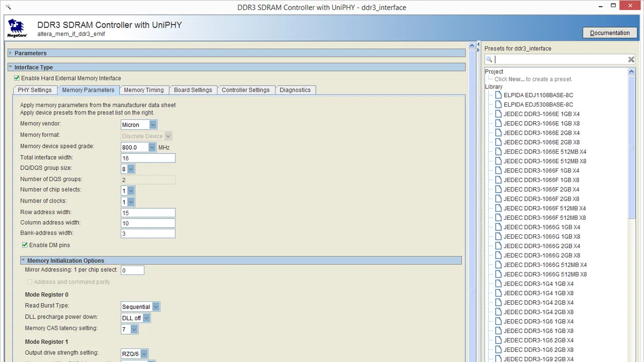Switch to the PHY Settings tab

35,90
